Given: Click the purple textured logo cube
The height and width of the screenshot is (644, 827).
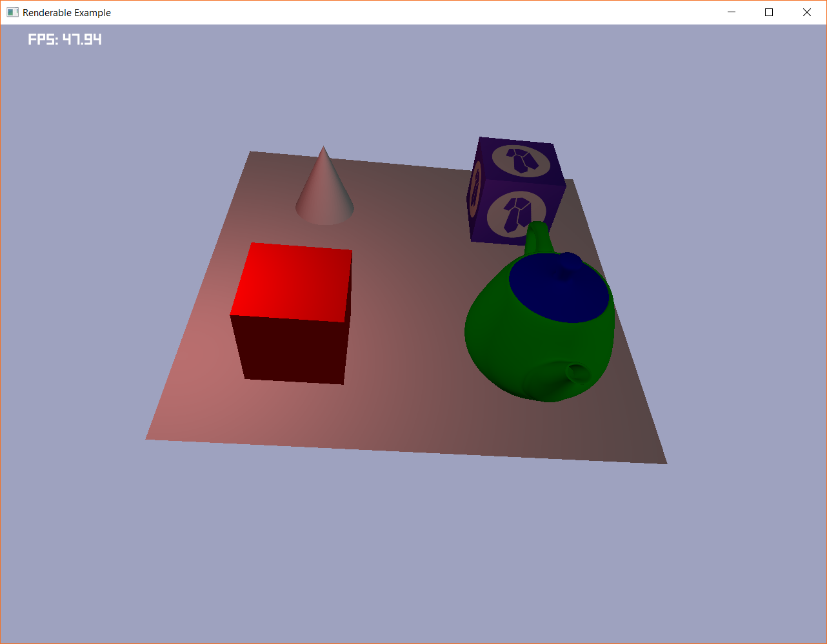Looking at the screenshot, I should pyautogui.click(x=515, y=190).
